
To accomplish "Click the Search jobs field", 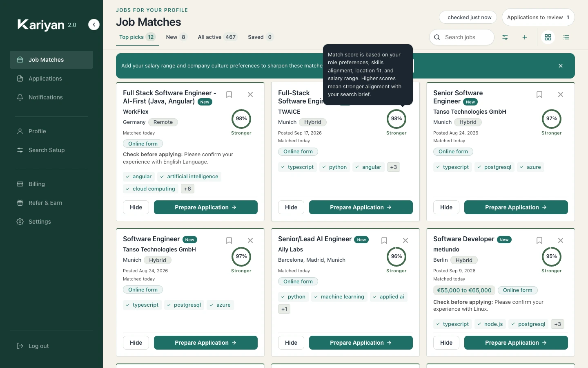I will pos(462,37).
